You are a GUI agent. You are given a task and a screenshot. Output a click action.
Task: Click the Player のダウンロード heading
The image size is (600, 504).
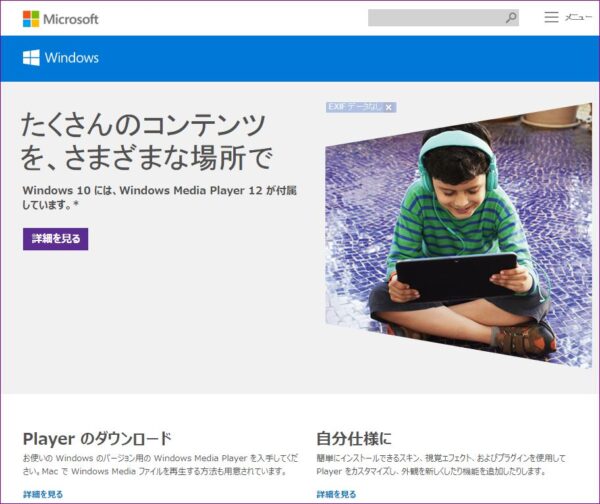(97, 439)
